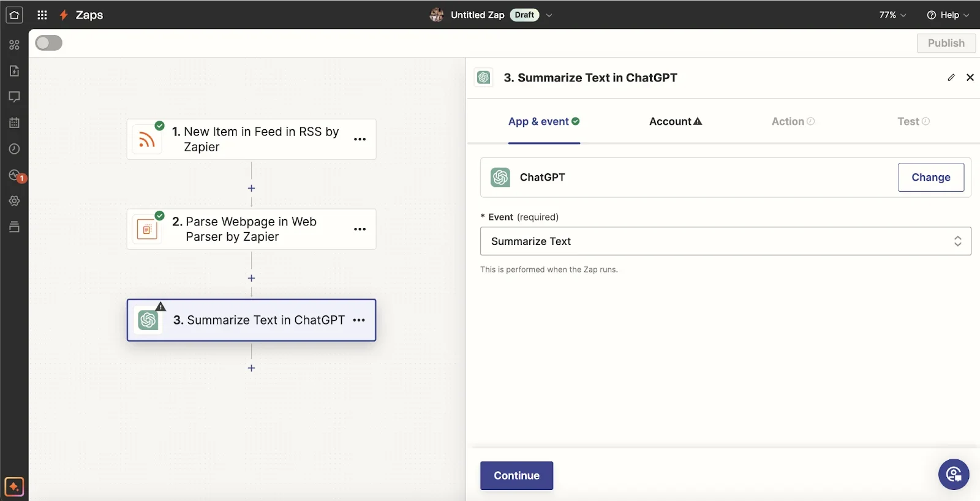Add a step after Summarize Text in ChatGPT
This screenshot has height=501, width=980.
[251, 368]
